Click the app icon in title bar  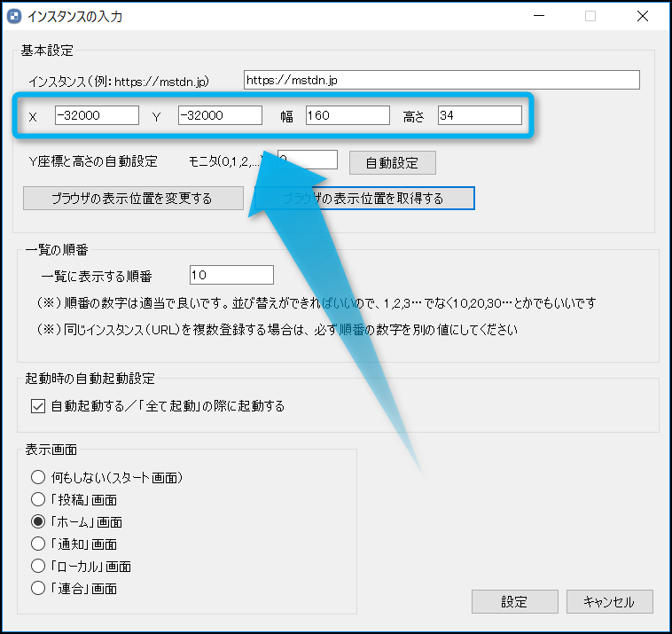(14, 16)
